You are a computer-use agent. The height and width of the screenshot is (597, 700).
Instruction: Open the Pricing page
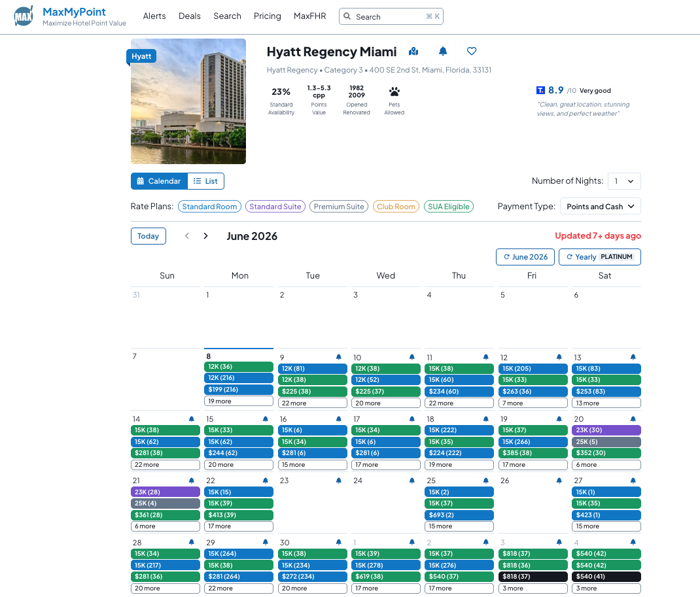click(268, 16)
